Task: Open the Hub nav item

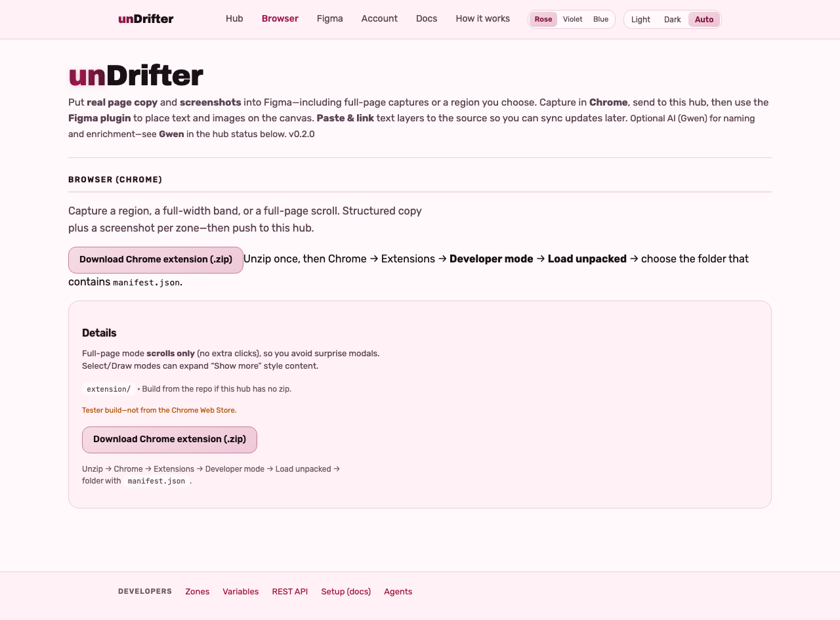Action: [234, 19]
